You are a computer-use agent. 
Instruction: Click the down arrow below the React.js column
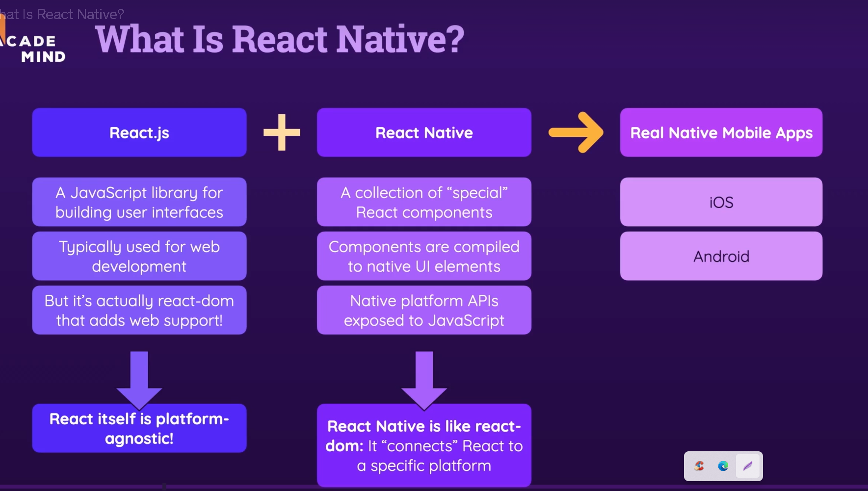pos(139,379)
